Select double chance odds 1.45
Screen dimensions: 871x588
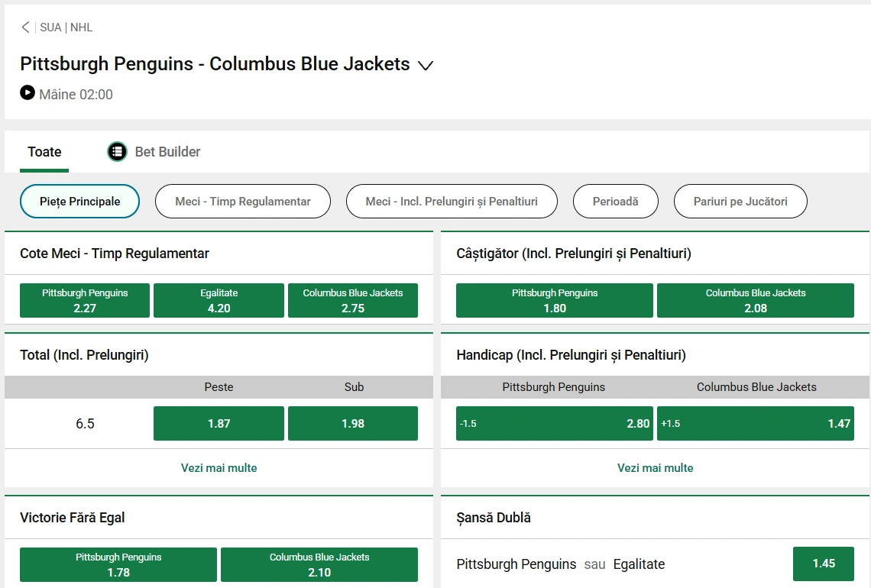click(x=824, y=564)
